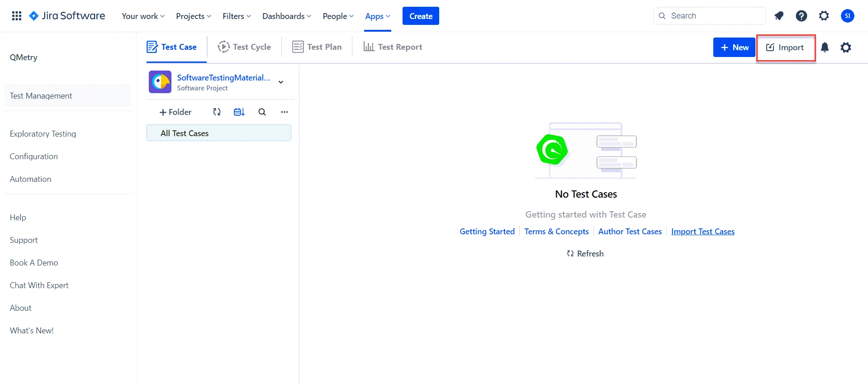Screen dimensions: 868x384
Task: Click the QMetry sidebar heading
Action: (24, 57)
